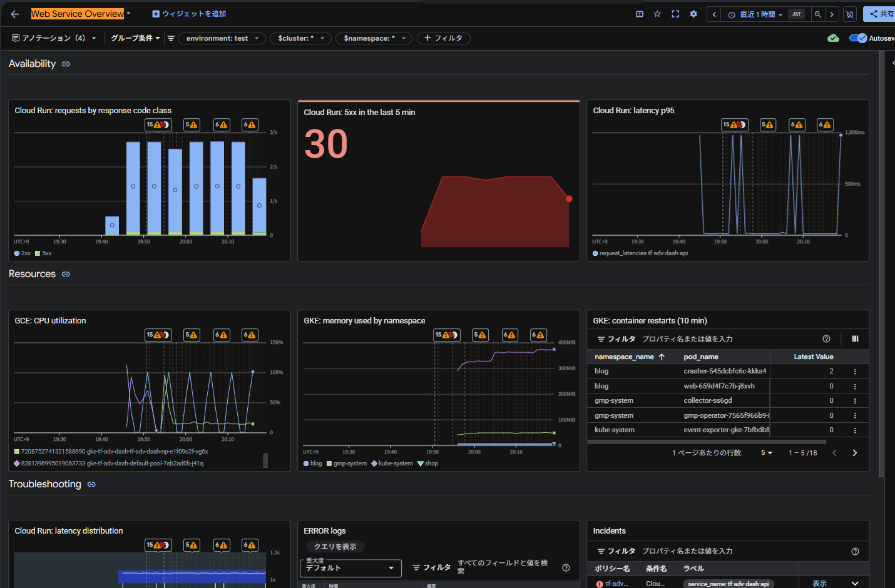Add a new filter with plus button
The height and width of the screenshot is (588, 895).
coord(443,38)
